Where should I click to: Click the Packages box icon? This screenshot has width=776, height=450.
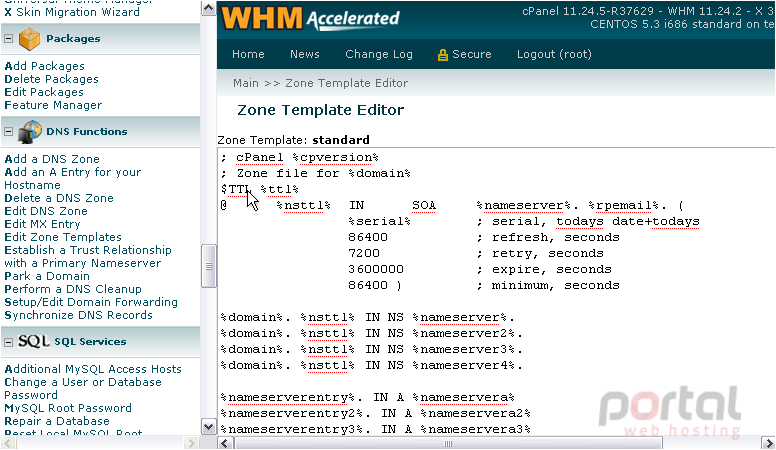pyautogui.click(x=29, y=39)
